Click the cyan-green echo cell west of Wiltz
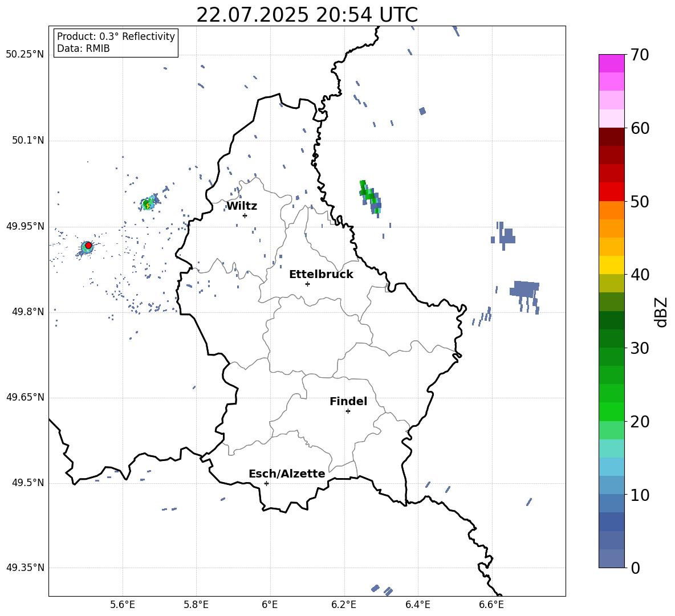The image size is (675, 616). (149, 203)
